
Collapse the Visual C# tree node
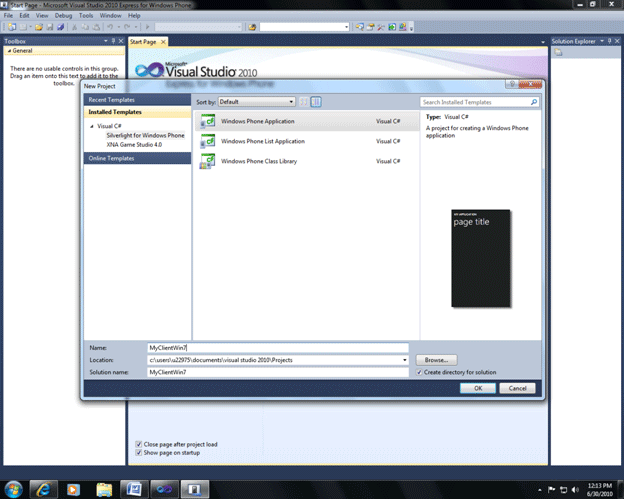[92, 126]
